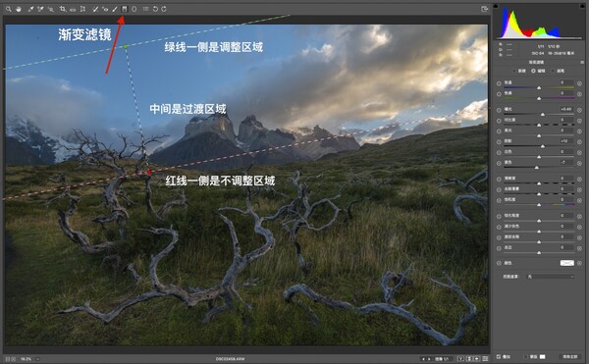Image resolution: width=589 pixels, height=364 pixels.
Task: Enable the 蒙版 mask checkbox
Action: pos(525,356)
